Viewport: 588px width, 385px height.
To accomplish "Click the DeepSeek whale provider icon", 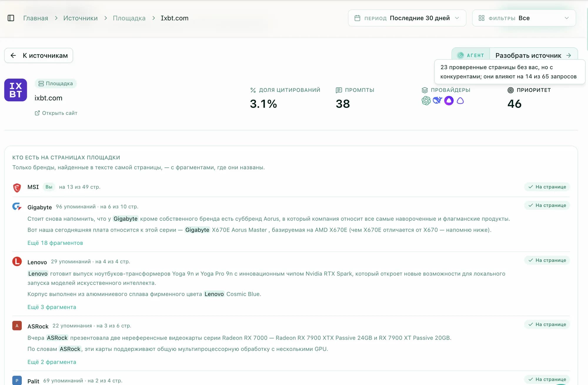I will tap(437, 100).
